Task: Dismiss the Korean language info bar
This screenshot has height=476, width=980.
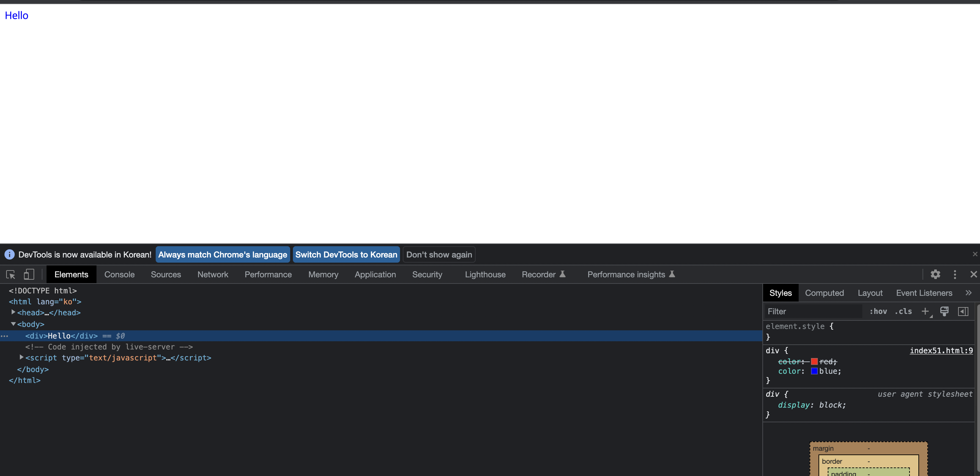Action: coord(975,254)
